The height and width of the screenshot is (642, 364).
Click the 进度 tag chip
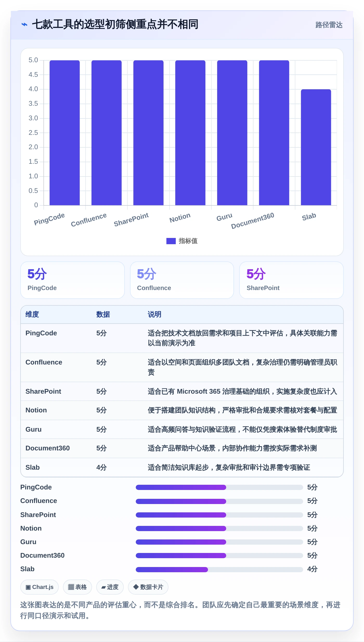pyautogui.click(x=110, y=587)
